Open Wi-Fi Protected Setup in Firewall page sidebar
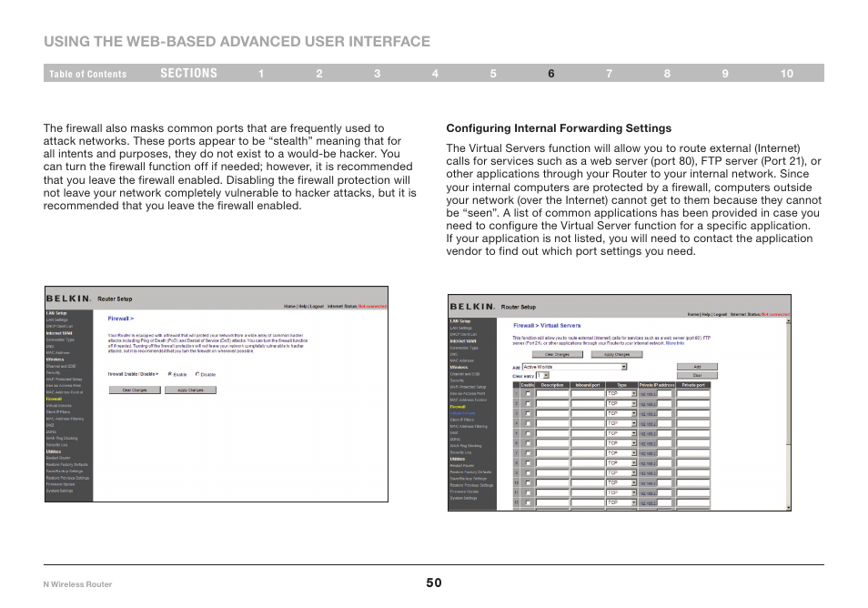 pyautogui.click(x=65, y=380)
